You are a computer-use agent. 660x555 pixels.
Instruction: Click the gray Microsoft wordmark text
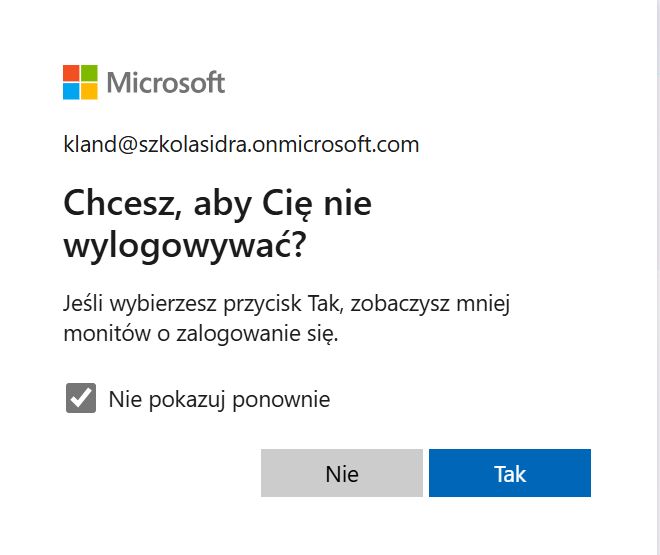tap(166, 82)
